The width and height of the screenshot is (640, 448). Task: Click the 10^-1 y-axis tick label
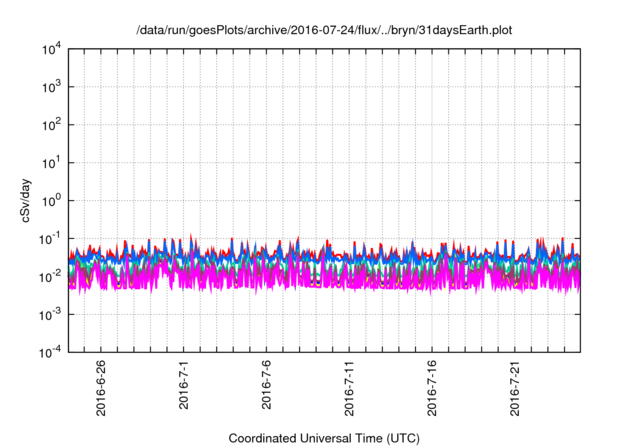(51, 239)
